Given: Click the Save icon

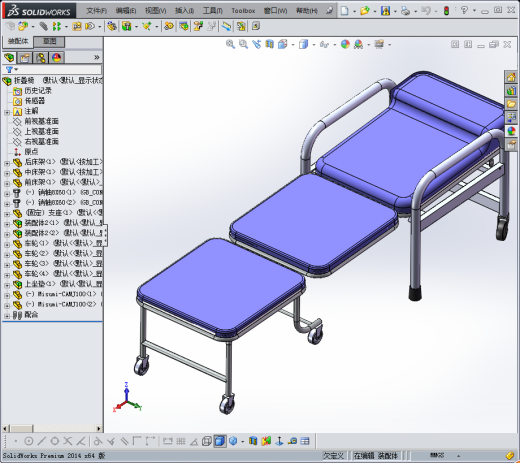Looking at the screenshot, I should click(x=385, y=11).
